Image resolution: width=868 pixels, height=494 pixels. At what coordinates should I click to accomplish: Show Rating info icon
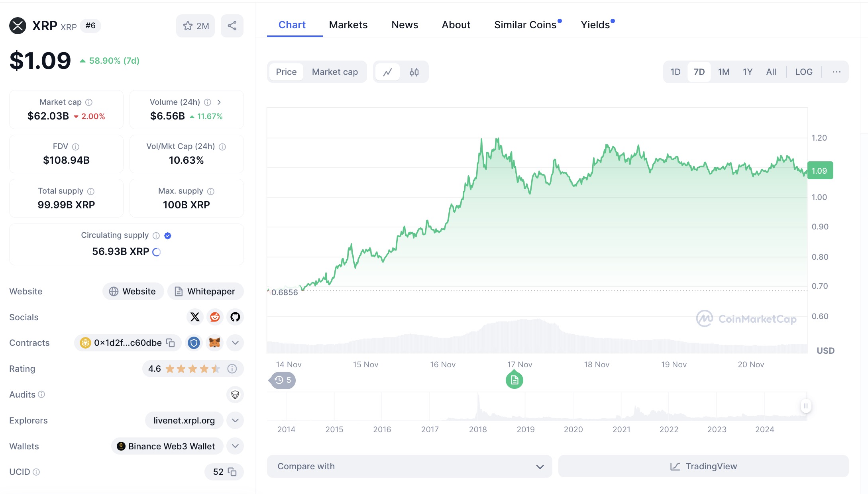point(232,369)
